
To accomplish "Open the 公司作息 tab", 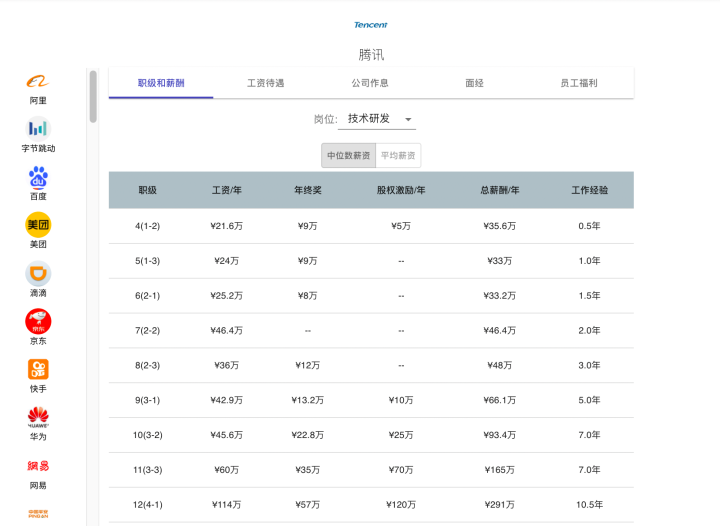I will click(370, 83).
